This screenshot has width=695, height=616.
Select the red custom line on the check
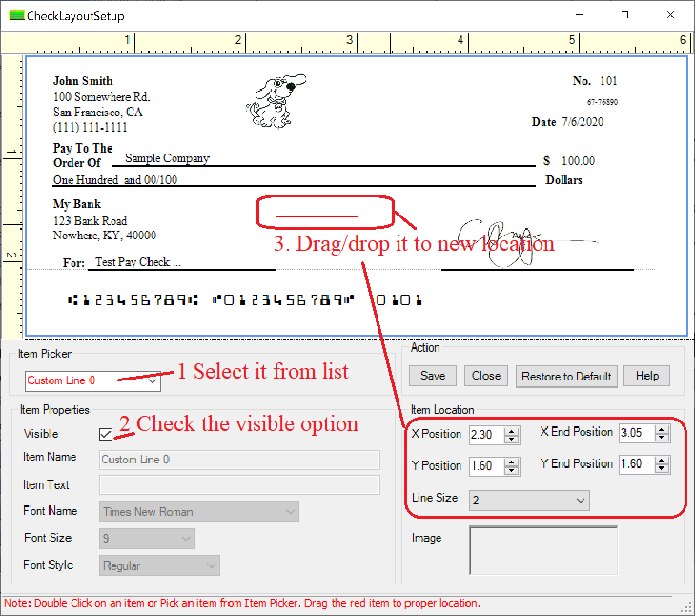317,216
